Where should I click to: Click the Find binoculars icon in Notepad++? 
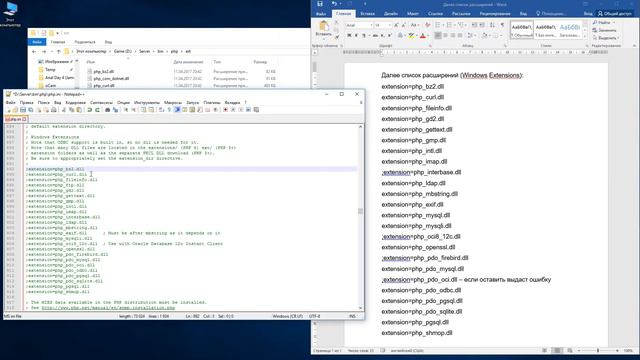(108, 110)
